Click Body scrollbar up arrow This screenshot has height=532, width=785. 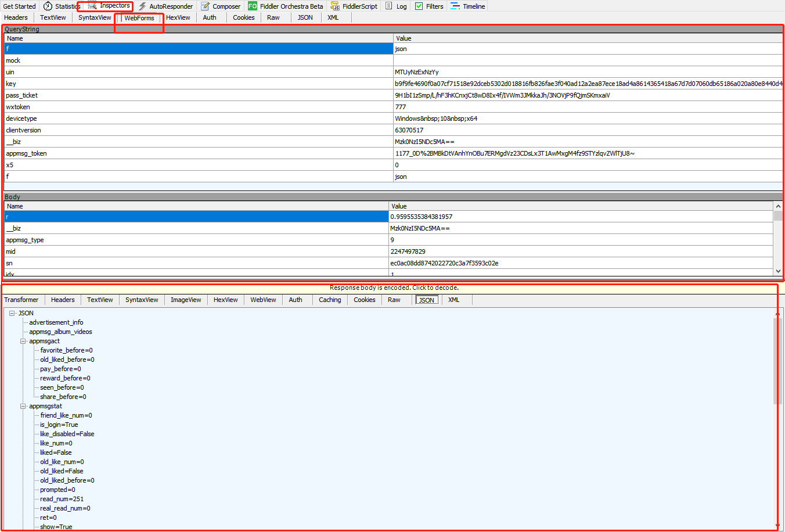pos(778,206)
